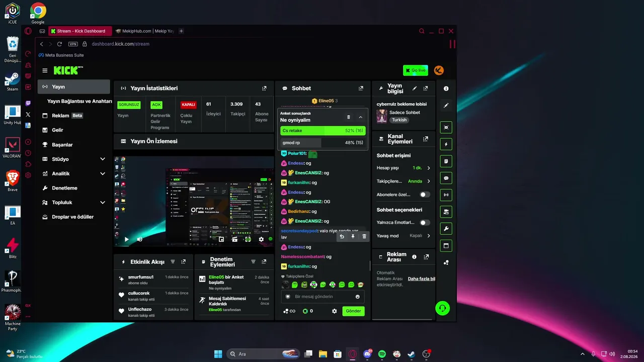This screenshot has width=644, height=362.
Task: Click the Reklam Arası info icon
Action: click(414, 257)
